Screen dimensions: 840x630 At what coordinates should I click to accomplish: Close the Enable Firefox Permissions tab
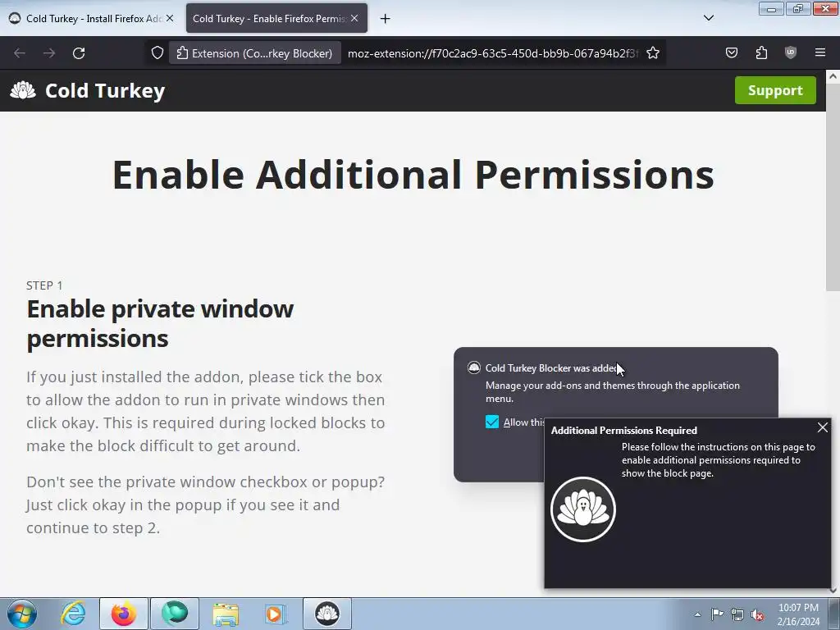[x=354, y=18]
